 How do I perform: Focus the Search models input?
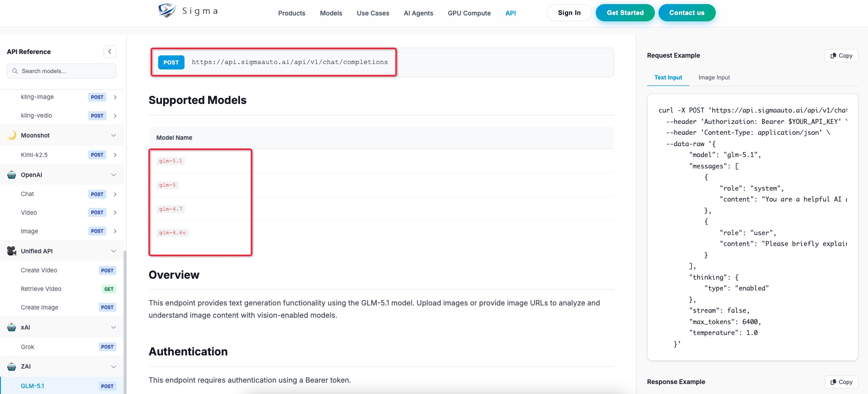click(x=61, y=71)
